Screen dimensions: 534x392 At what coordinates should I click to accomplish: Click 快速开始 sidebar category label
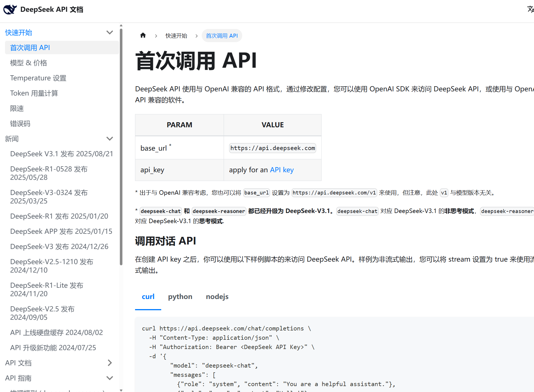[x=19, y=33]
